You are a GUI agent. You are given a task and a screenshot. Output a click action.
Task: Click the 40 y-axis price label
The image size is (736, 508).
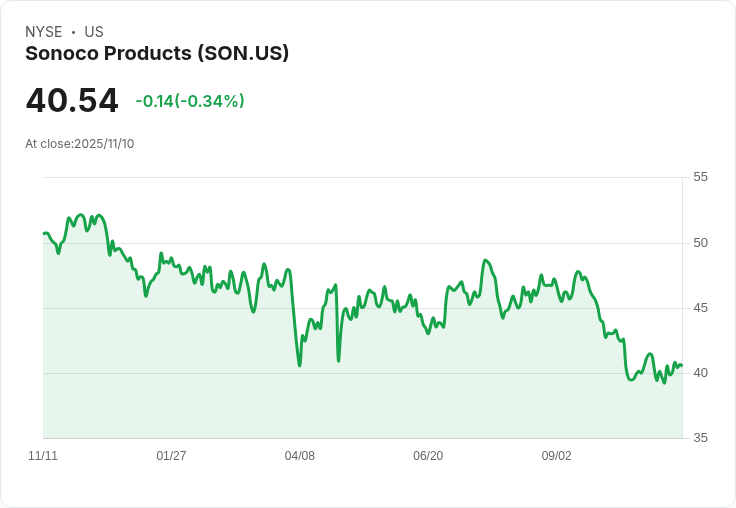point(700,373)
